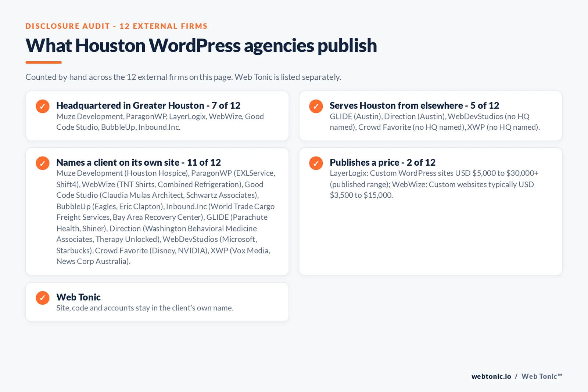Click the 'Counted by hand across the 12 external firms' subtitle
This screenshot has width=588, height=392.
(x=183, y=77)
